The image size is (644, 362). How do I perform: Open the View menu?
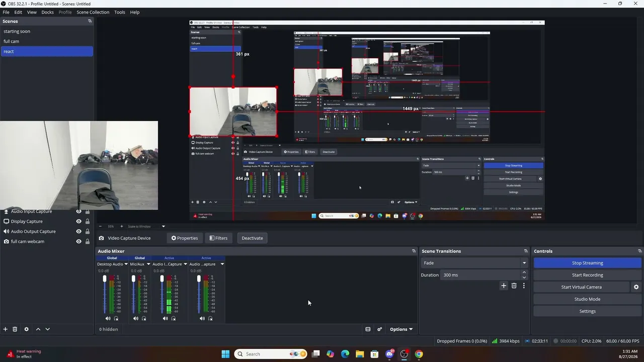(32, 12)
